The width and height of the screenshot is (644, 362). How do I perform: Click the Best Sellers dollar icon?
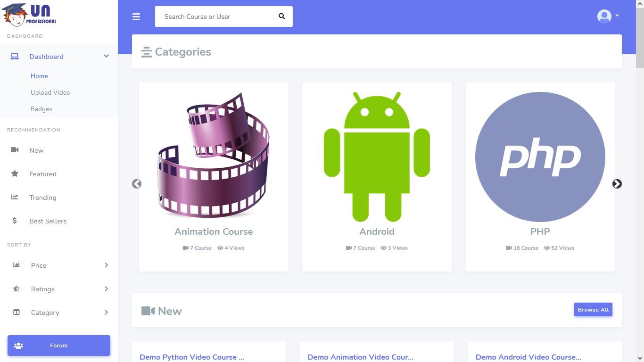pos(15,221)
